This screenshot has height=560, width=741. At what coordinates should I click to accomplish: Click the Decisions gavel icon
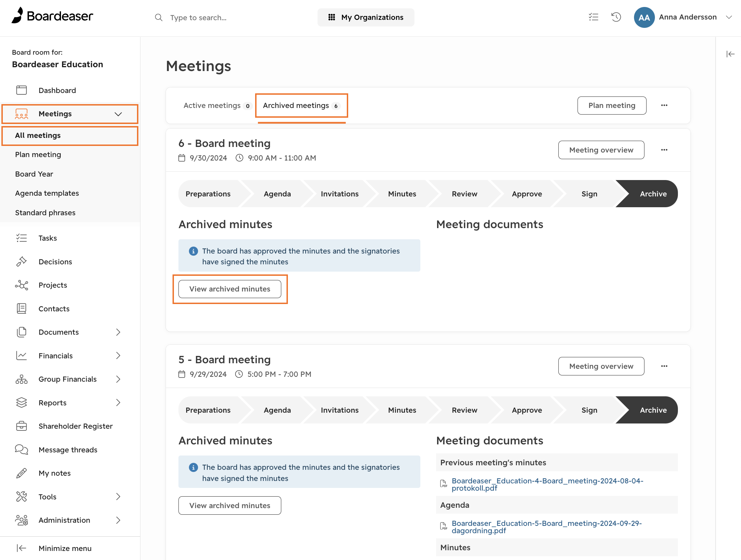pos(22,262)
